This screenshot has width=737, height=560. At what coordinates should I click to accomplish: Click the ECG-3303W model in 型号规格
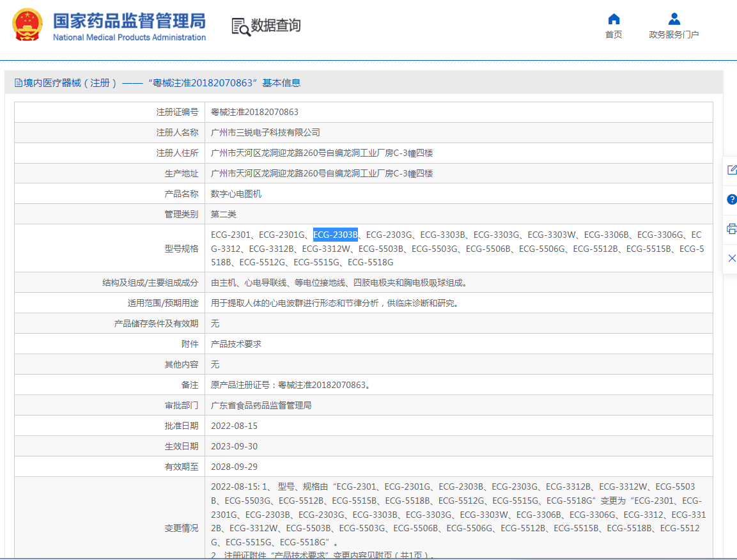[x=552, y=235]
